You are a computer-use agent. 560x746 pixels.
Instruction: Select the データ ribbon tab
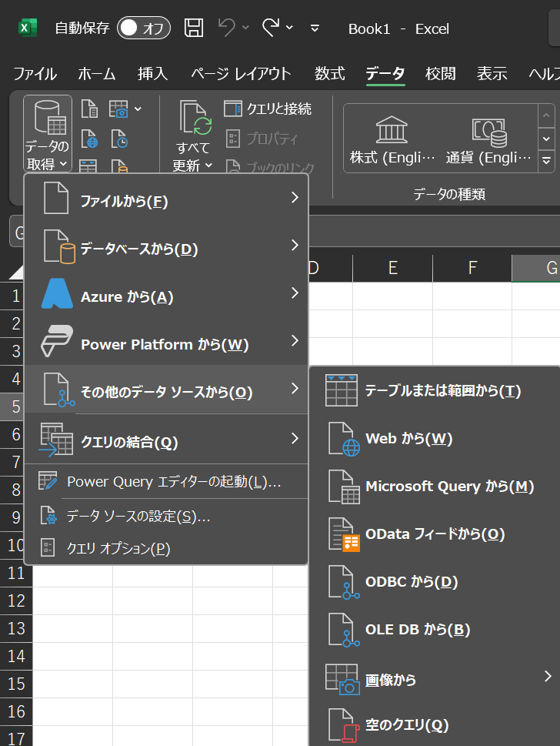385,74
